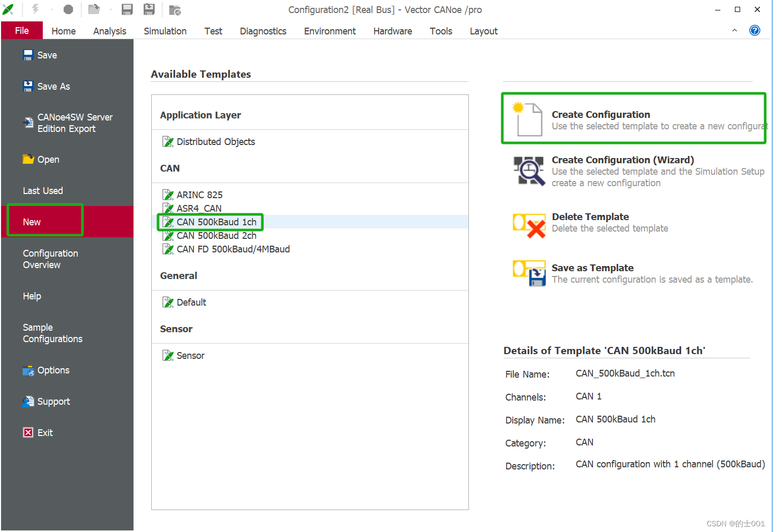
Task: Click the Save as Template icon
Action: 529,273
